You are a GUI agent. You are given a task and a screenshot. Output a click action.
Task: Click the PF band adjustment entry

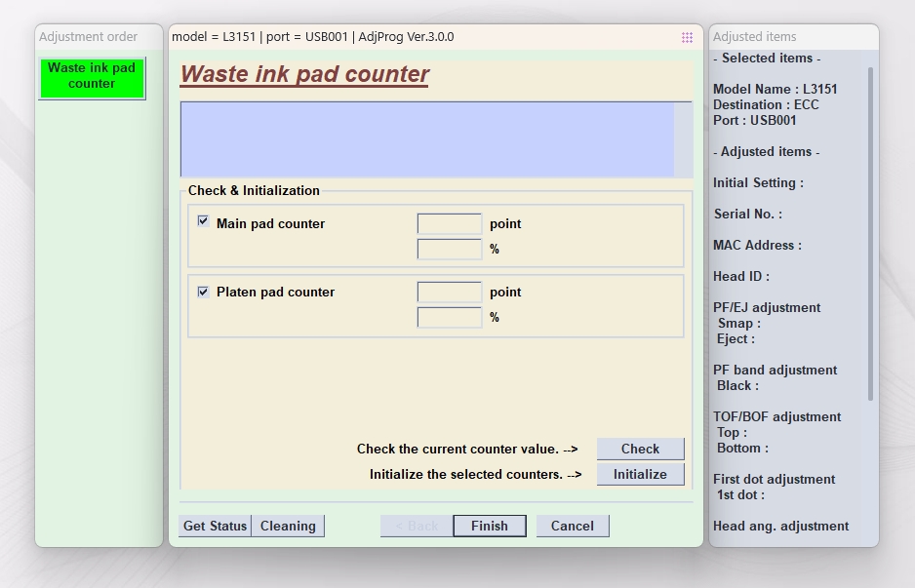coord(775,371)
